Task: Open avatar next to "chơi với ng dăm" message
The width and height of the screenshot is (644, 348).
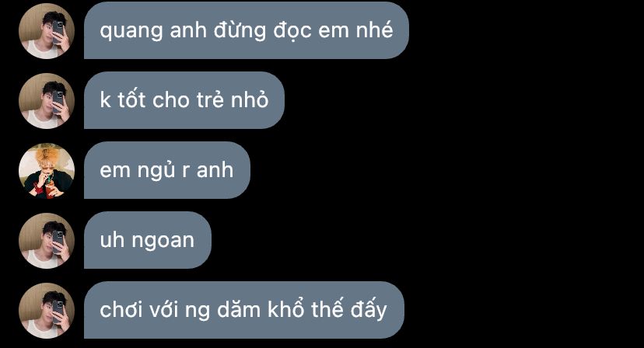Action: coord(47,310)
